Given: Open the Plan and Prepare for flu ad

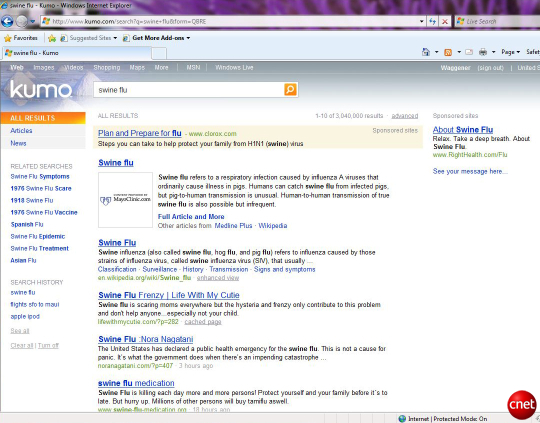Looking at the screenshot, I should tap(139, 133).
